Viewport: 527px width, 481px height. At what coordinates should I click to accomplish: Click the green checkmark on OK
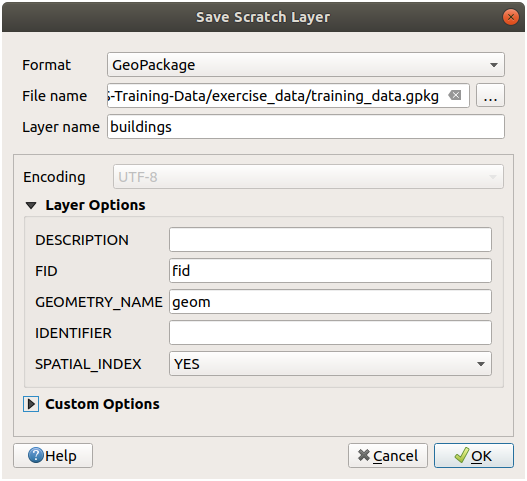pyautogui.click(x=461, y=455)
